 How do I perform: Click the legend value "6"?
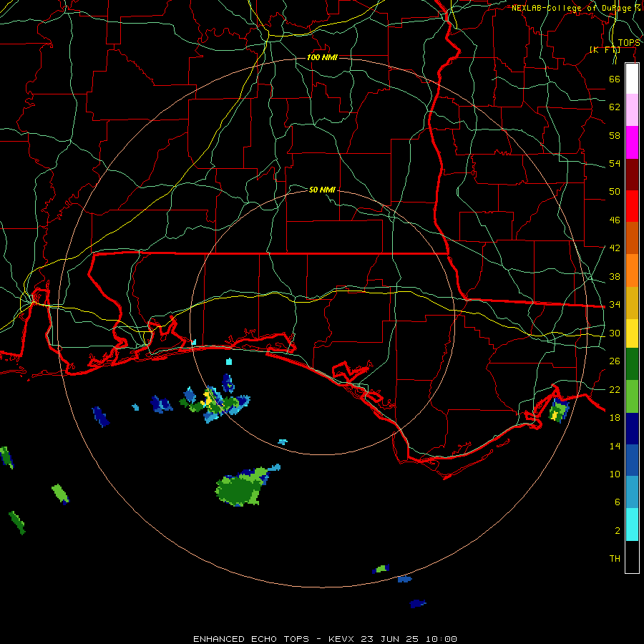[x=618, y=502]
